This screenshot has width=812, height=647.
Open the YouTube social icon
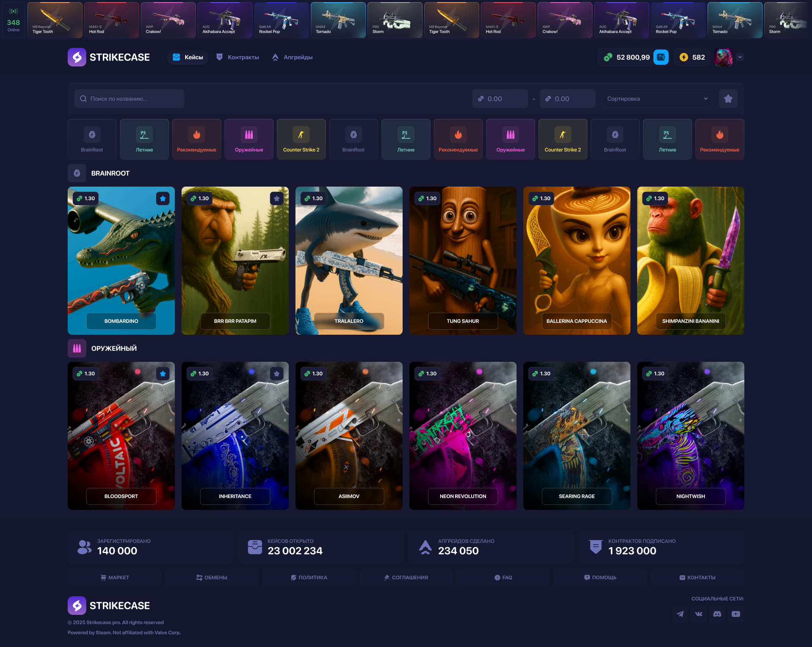coord(736,614)
